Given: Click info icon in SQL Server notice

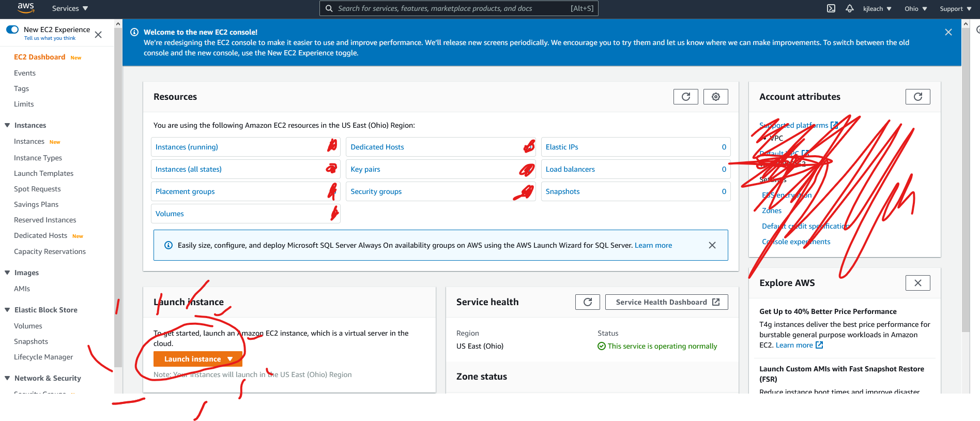Looking at the screenshot, I should click(x=169, y=245).
